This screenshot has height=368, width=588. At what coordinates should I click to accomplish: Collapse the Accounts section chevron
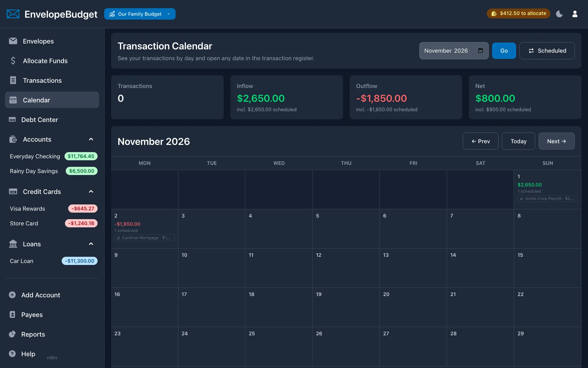91,139
